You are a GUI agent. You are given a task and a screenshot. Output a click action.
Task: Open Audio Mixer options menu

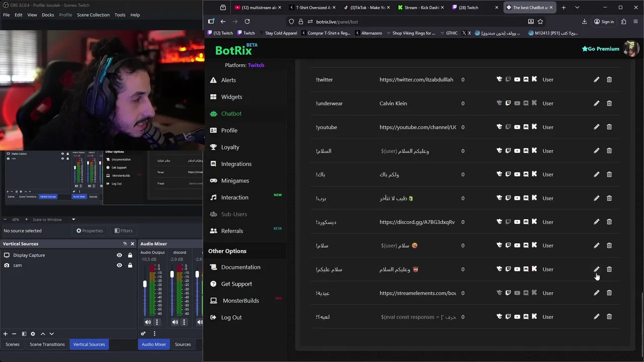coord(154,333)
